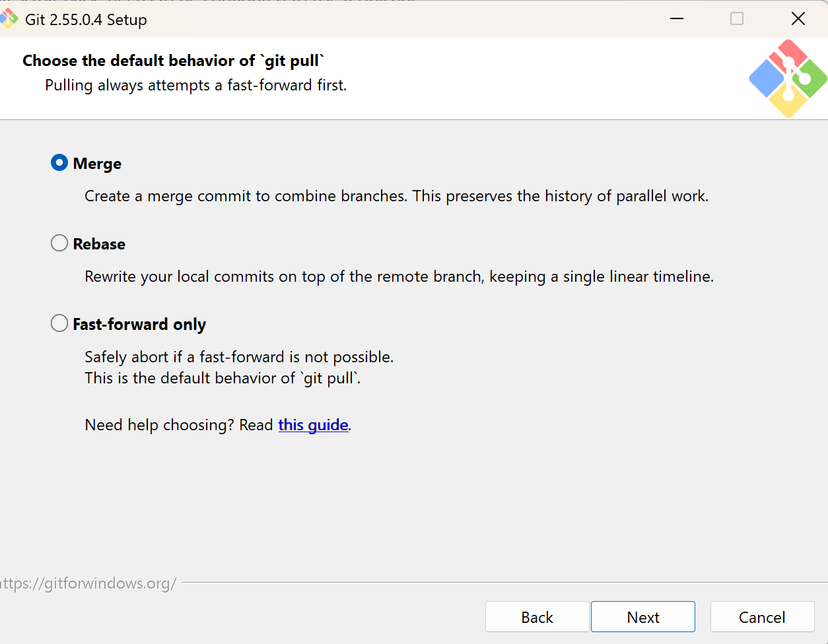Click the "Git 2.55.0.4 Setup" title text
The image size is (828, 644).
pyautogui.click(x=86, y=20)
